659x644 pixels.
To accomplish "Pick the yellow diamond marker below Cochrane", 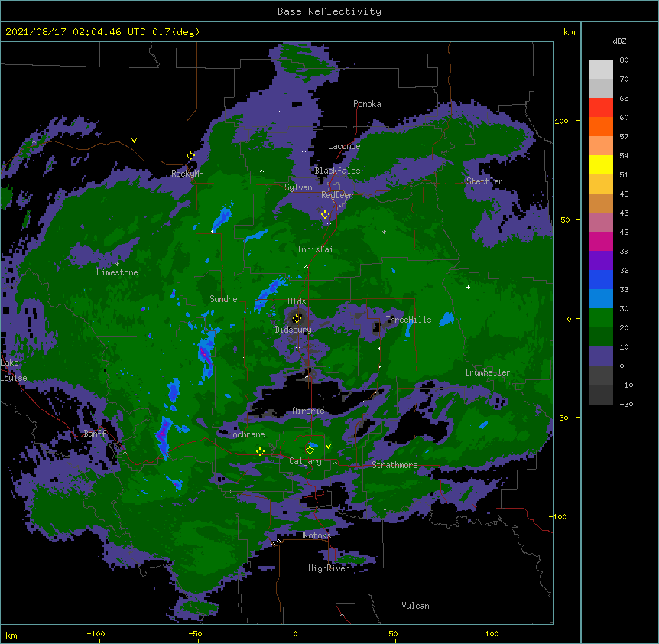I will coord(260,451).
